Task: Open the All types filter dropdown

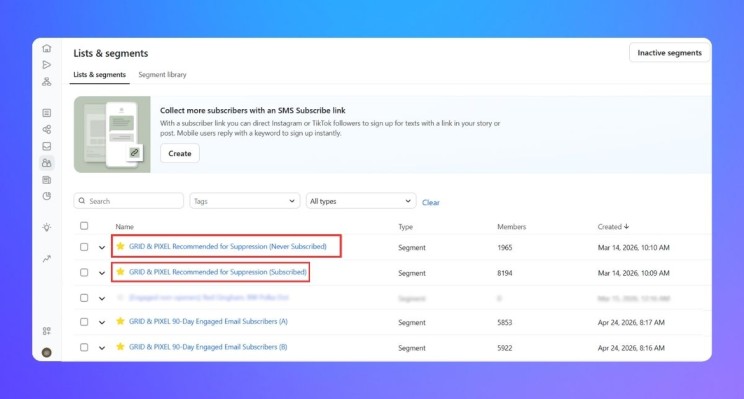Action: tap(361, 201)
